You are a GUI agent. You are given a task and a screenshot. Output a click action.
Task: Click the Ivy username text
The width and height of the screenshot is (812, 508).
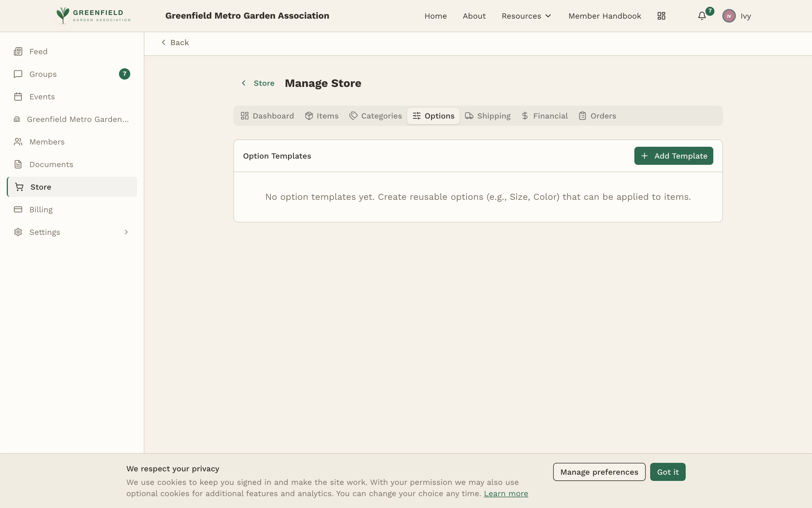click(745, 16)
